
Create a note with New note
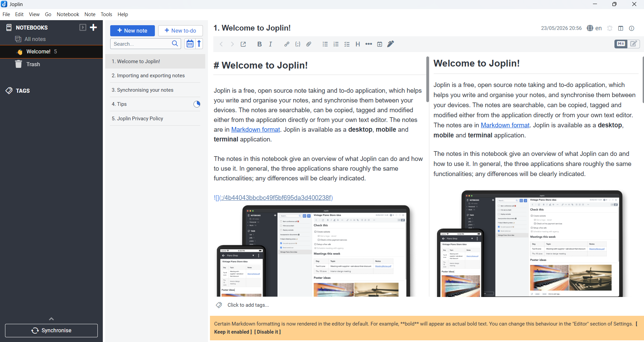click(132, 31)
